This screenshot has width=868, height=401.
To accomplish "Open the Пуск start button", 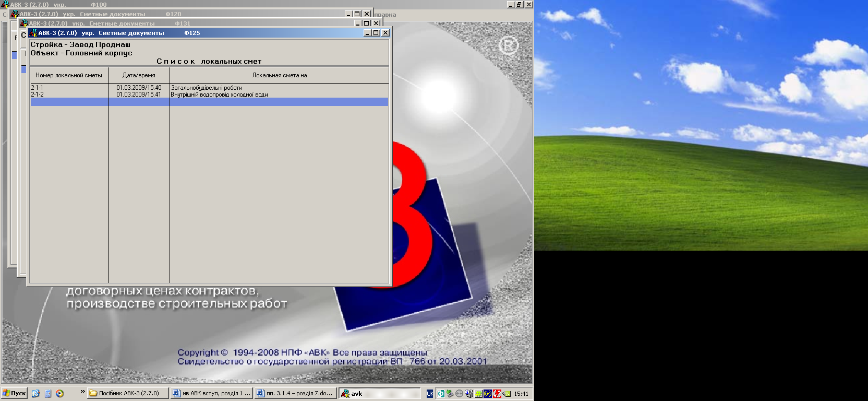I will click(x=14, y=394).
